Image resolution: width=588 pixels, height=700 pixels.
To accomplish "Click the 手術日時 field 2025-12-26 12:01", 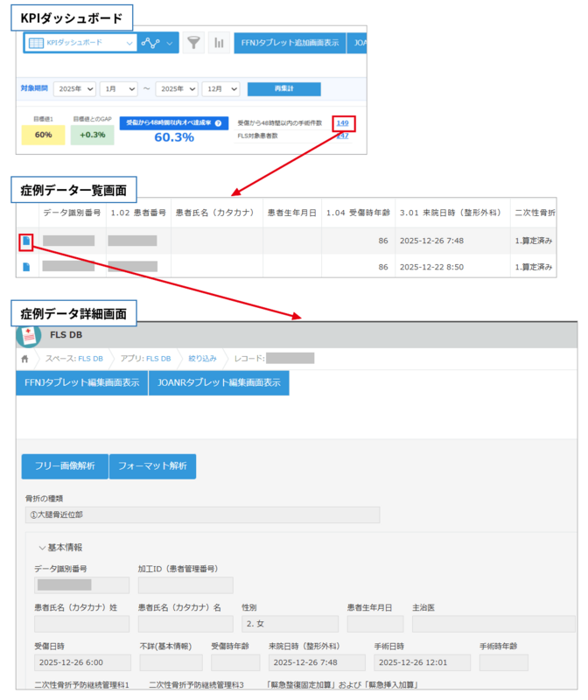I will 423,662.
